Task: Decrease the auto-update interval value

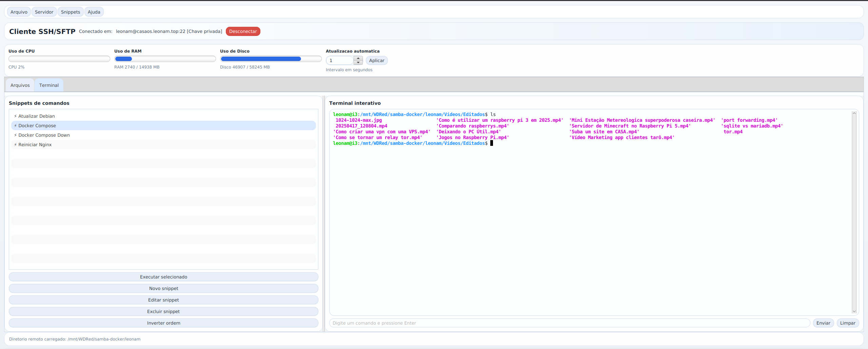Action: tap(358, 62)
